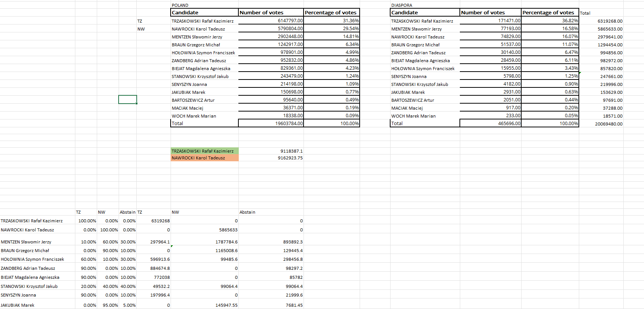
Task: Click the Abstain header above the vote counts
Action: pos(247,212)
